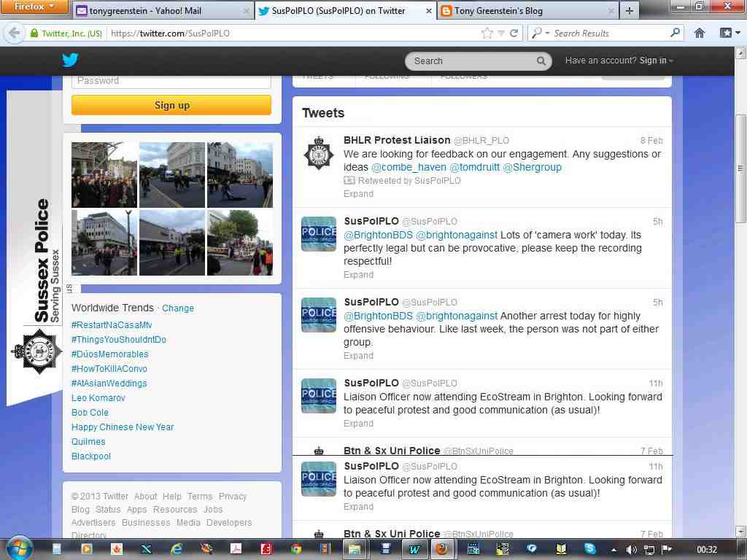The image size is (747, 560).
Task: Click the yellow Sign up button
Action: pyautogui.click(x=171, y=105)
